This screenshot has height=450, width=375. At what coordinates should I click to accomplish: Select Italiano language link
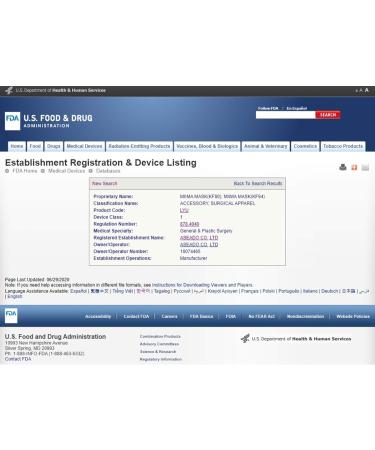pyautogui.click(x=310, y=291)
